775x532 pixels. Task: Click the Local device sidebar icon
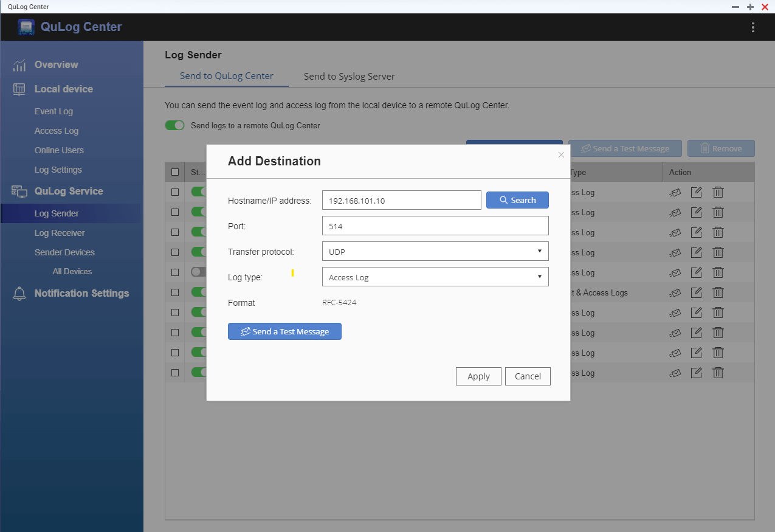(20, 89)
